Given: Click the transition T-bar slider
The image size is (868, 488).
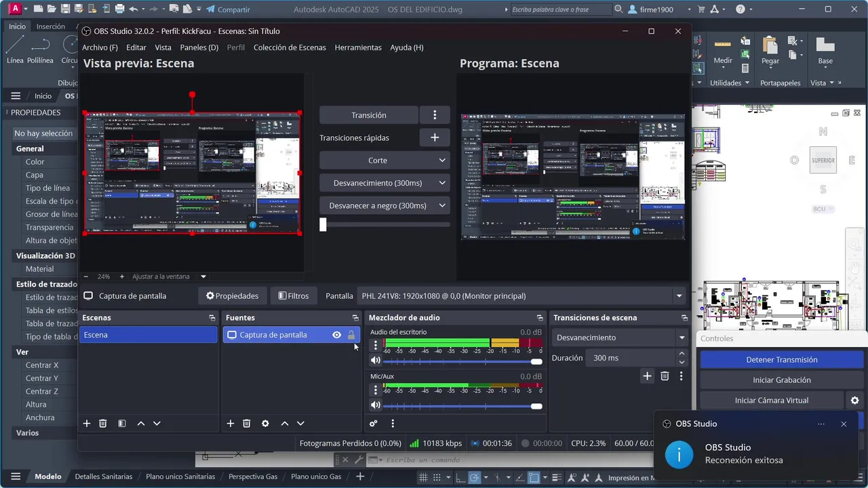Looking at the screenshot, I should pyautogui.click(x=384, y=224).
